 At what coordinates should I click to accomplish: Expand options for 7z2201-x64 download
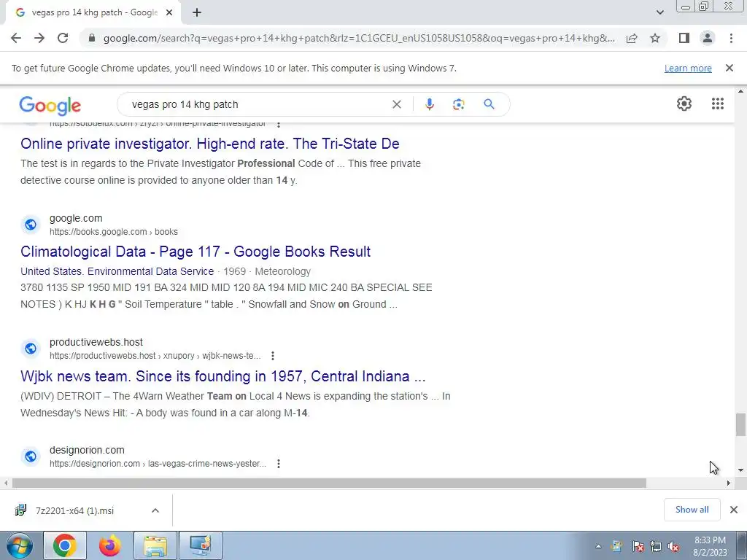pyautogui.click(x=155, y=510)
